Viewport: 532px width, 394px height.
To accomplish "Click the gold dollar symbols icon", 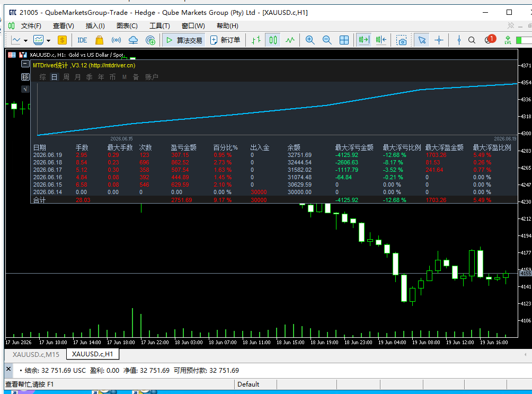I will 62,40.
